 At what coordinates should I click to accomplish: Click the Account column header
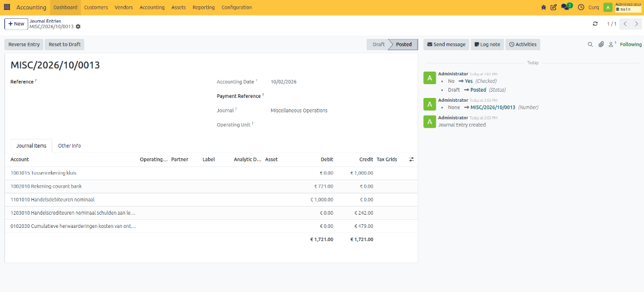coord(19,160)
